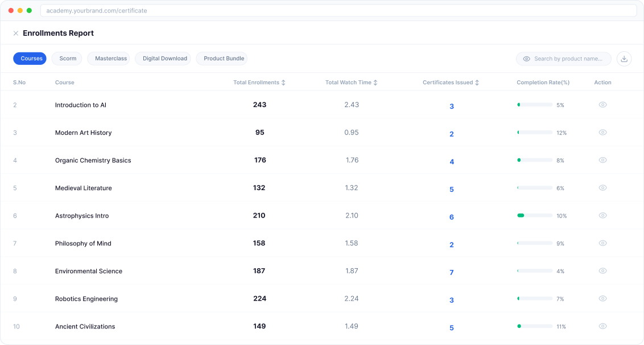Screen dimensions: 644x345
Task: Open the Robotics Engineering view icon
Action: point(602,298)
